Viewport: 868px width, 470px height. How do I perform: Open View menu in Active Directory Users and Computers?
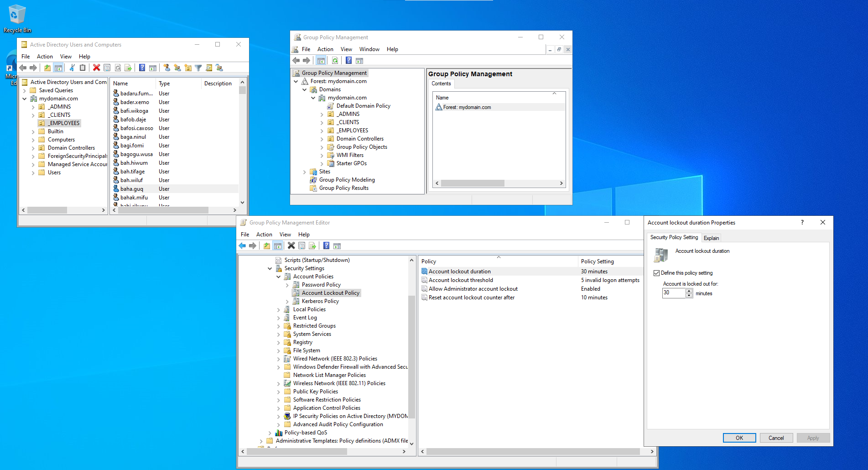coord(66,57)
